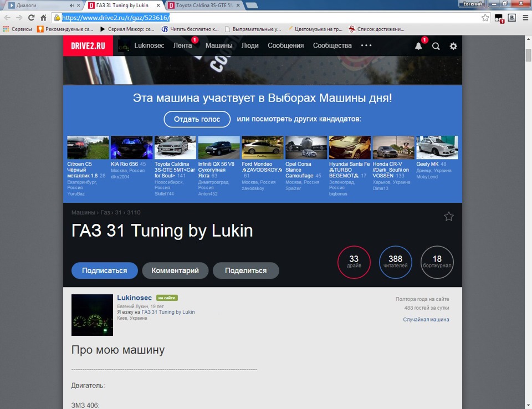Open the Машины menu item

pos(219,45)
